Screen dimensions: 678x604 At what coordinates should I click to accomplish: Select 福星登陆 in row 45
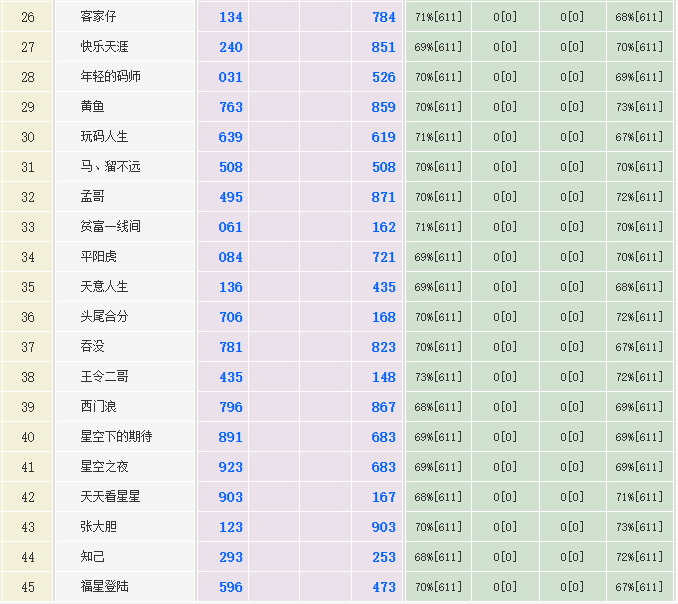(104, 587)
